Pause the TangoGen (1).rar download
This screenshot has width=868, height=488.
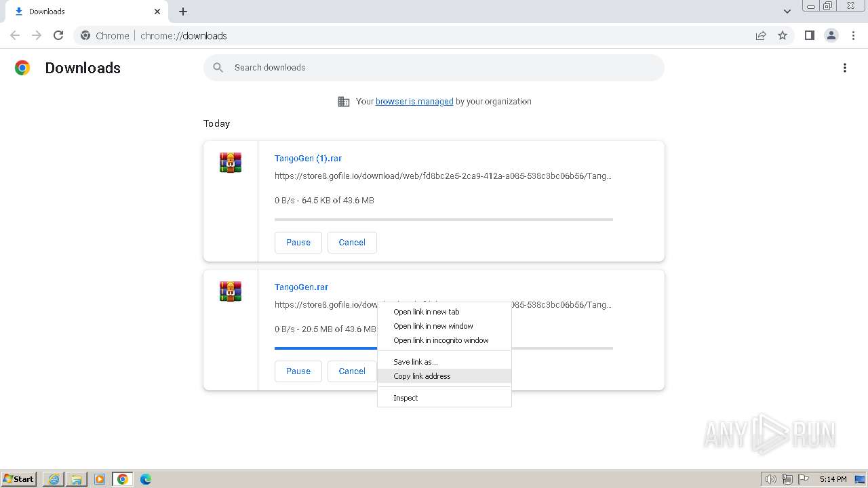tap(298, 243)
